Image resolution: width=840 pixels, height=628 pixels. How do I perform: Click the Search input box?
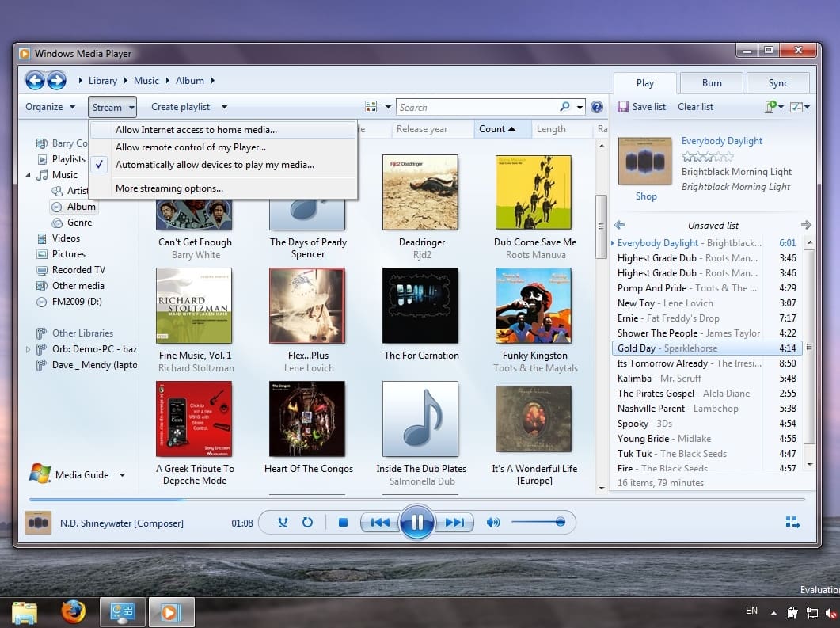click(475, 107)
